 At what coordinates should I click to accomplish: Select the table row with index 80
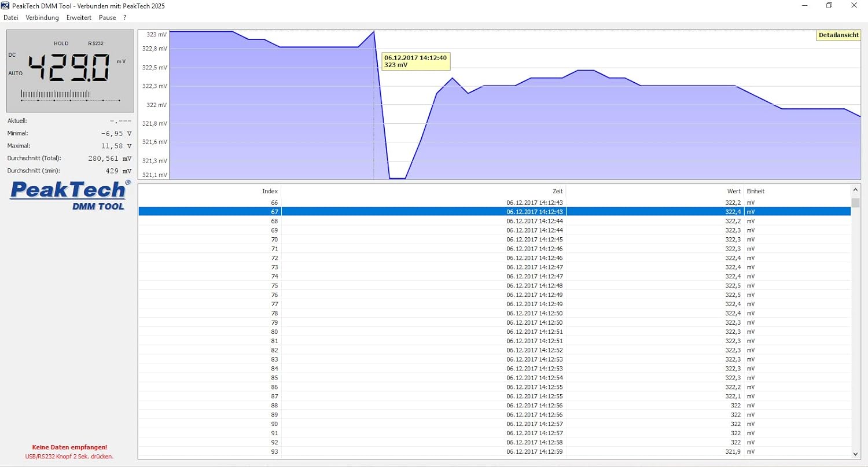coord(494,332)
